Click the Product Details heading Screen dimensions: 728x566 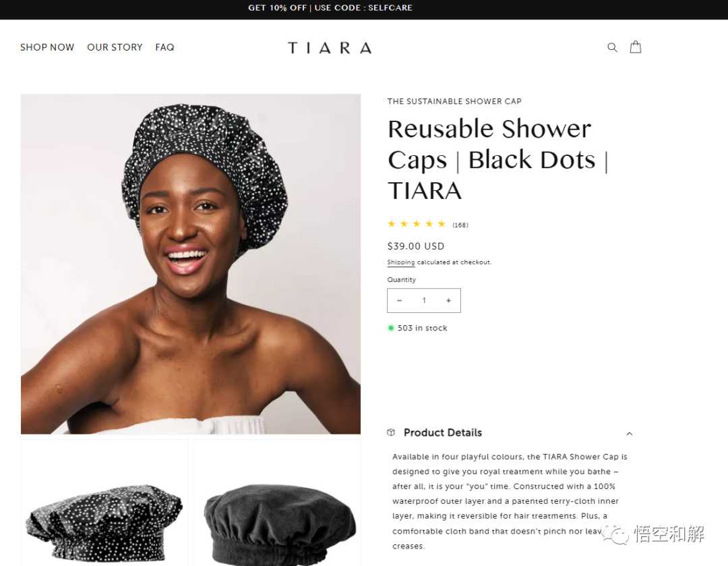point(443,432)
